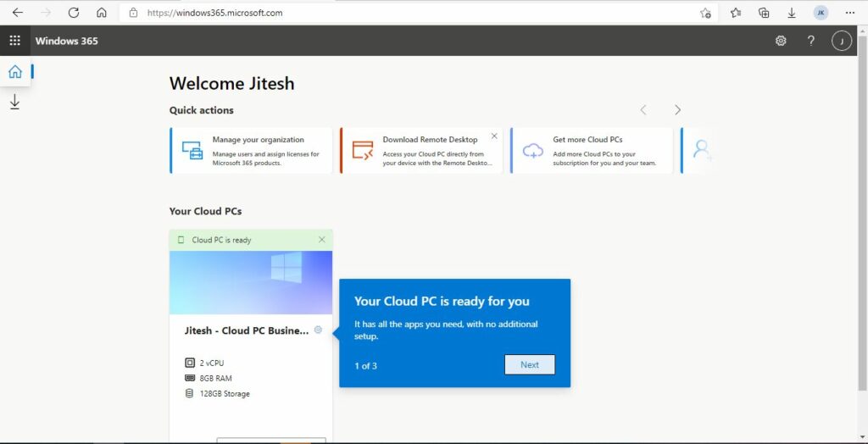The width and height of the screenshot is (868, 444).
Task: Open Get more Cloud PCs card
Action: [591, 151]
